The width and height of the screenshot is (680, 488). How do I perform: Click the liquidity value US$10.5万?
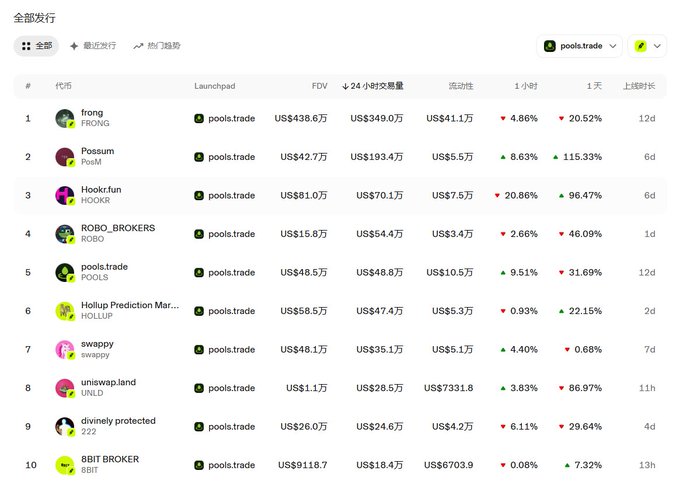coord(450,273)
